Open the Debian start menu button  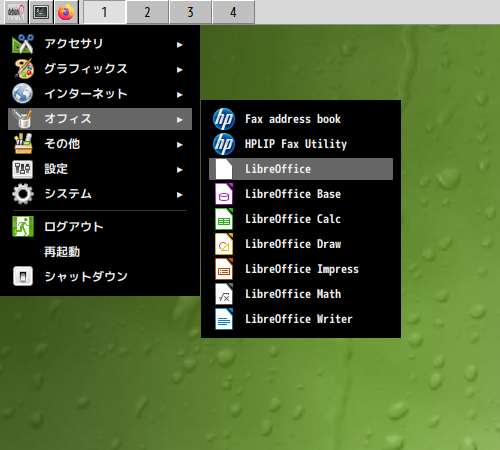coord(16,12)
